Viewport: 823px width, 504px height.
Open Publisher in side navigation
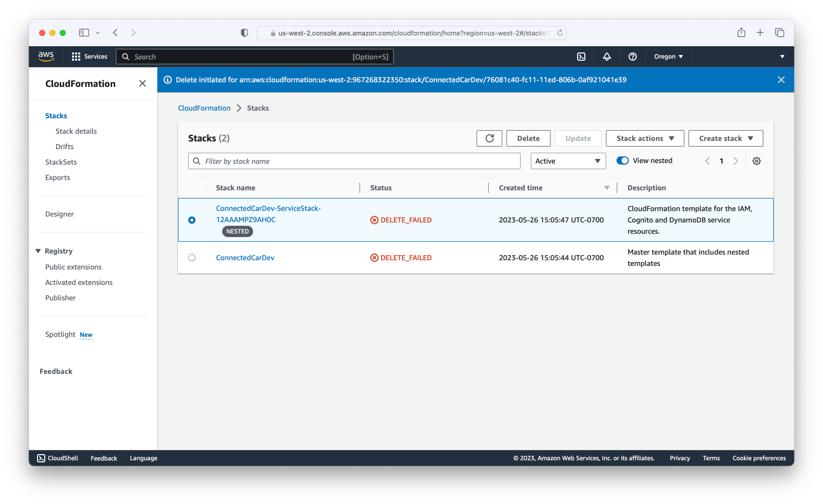(60, 298)
